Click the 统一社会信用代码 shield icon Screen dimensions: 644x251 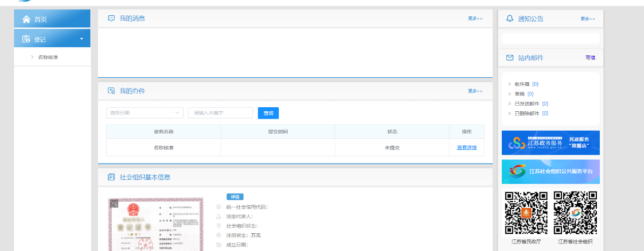(219, 207)
